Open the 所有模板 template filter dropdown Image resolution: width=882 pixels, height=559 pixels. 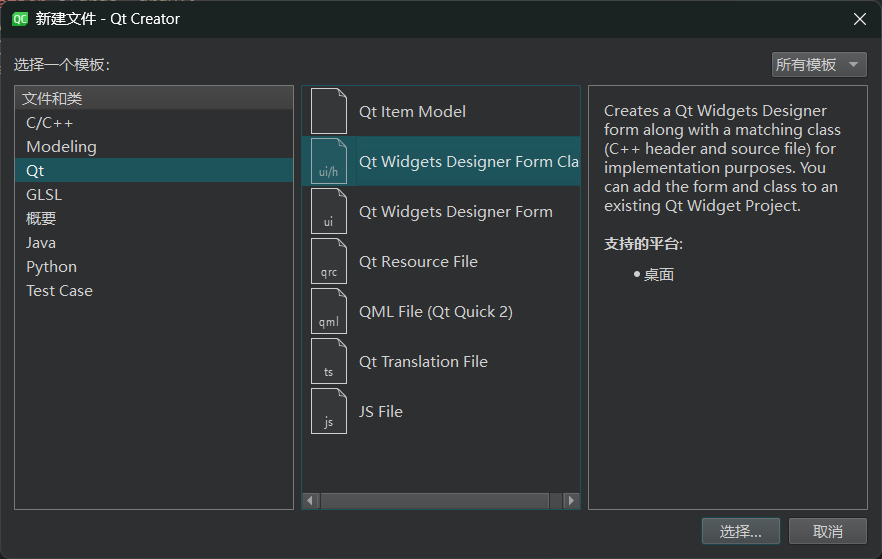[818, 65]
